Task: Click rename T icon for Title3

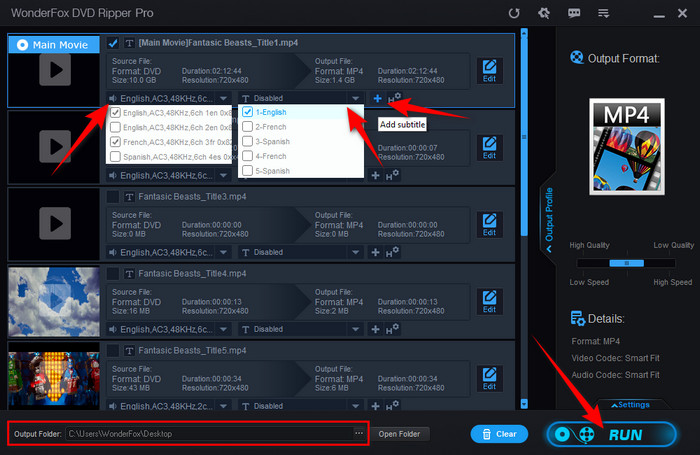Action: [129, 197]
